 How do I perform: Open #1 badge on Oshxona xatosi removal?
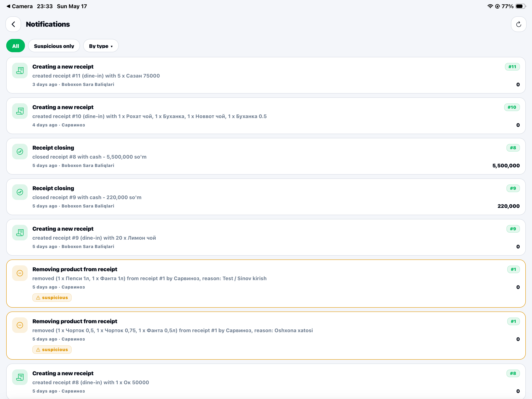(x=514, y=321)
